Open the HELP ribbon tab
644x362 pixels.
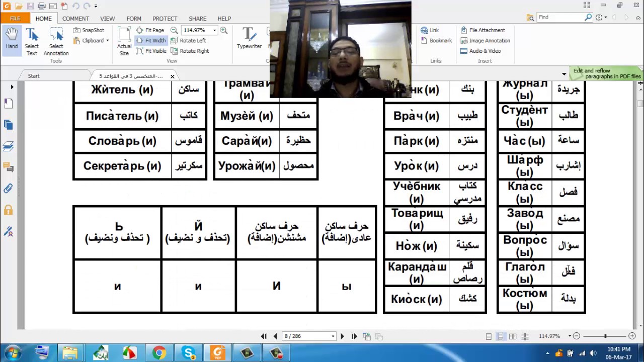coord(224,19)
